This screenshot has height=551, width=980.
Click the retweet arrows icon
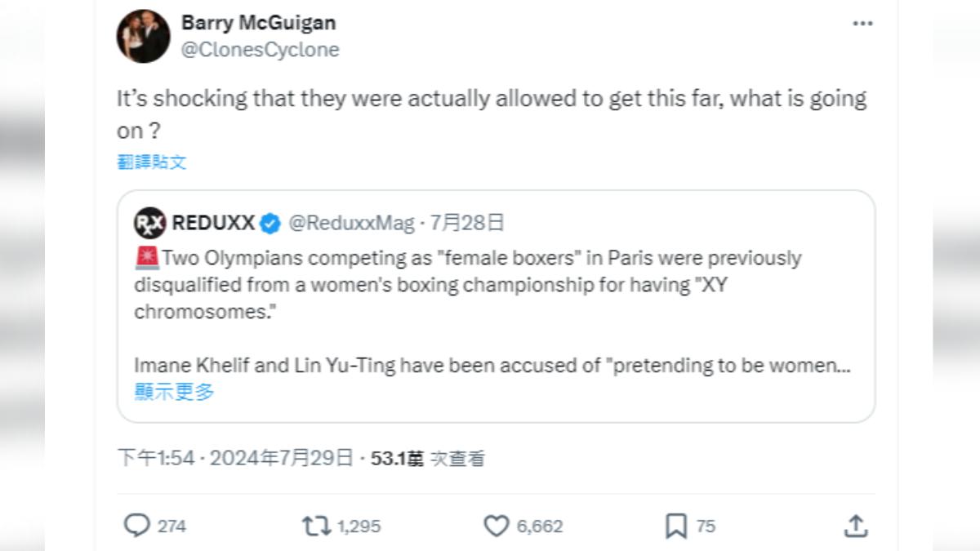(316, 526)
